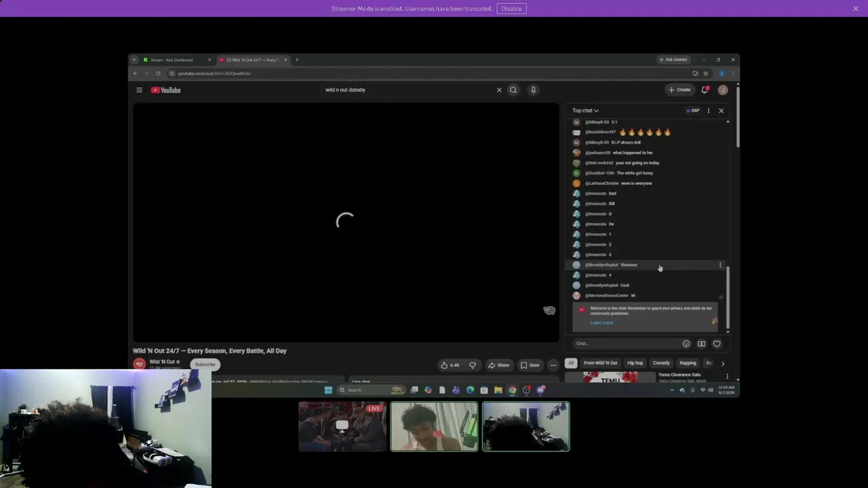Reload the YouTube page

tap(158, 73)
